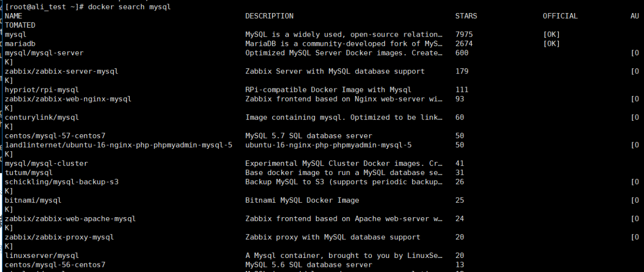Click the STARS column header
The height and width of the screenshot is (272, 644).
point(466,16)
